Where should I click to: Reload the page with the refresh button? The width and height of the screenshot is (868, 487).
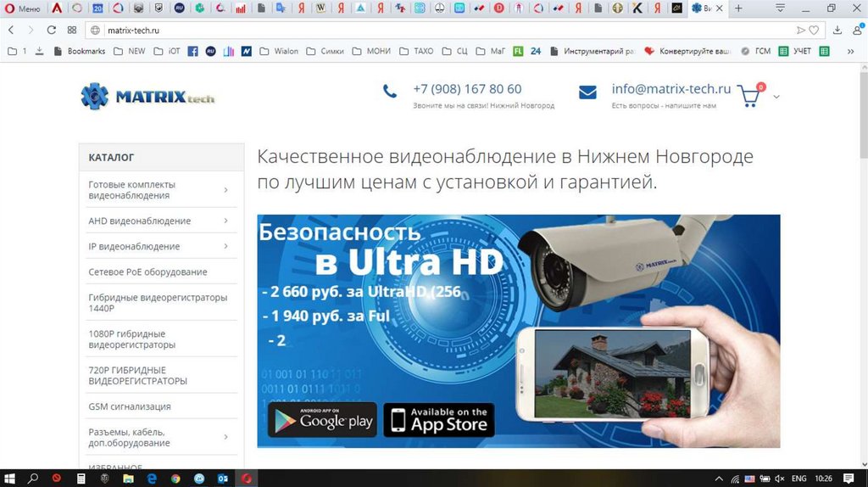[x=52, y=30]
